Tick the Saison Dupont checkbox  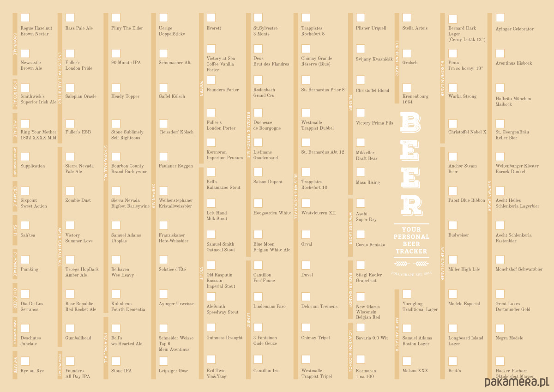click(x=258, y=172)
